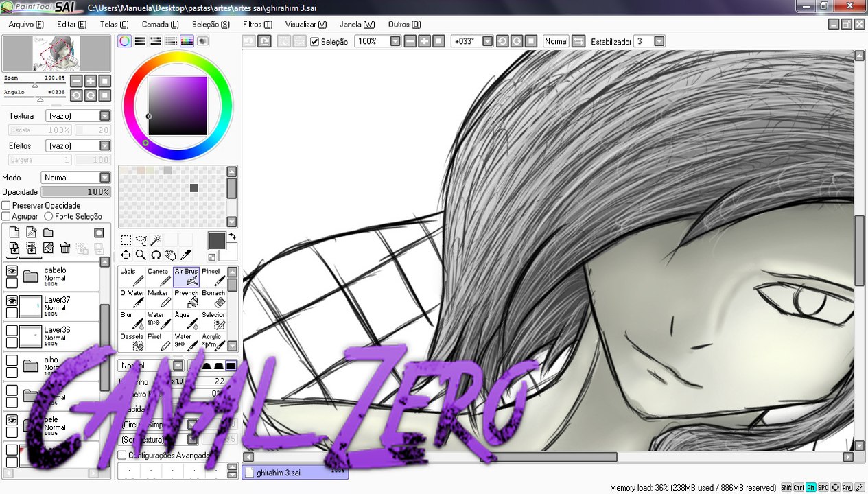
Task: Enable the Agrupar checkbox
Action: point(6,216)
